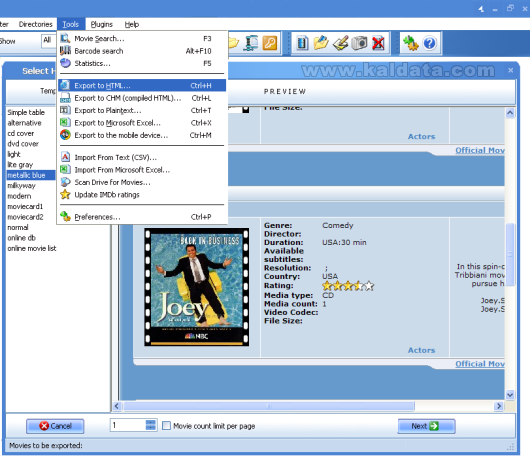The height and width of the screenshot is (456, 530).
Task: Select the 'dvd cover' template
Action: pyautogui.click(x=23, y=144)
